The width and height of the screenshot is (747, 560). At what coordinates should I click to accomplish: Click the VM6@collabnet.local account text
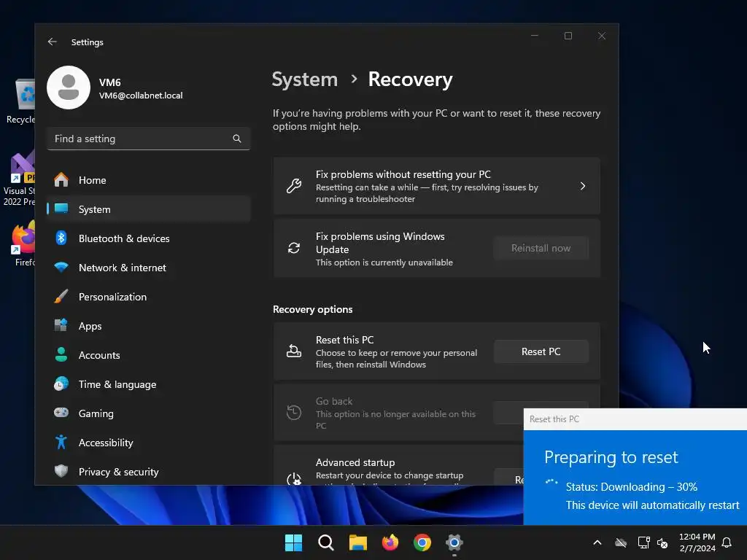point(141,96)
